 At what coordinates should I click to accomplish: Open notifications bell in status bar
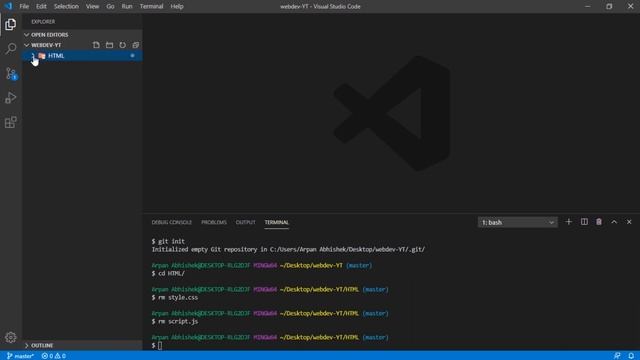tap(631, 356)
